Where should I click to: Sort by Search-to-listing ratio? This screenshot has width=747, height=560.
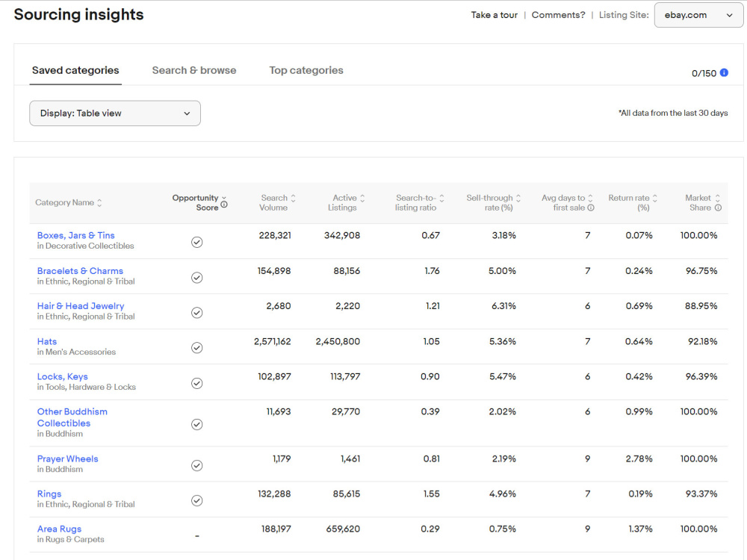click(441, 198)
